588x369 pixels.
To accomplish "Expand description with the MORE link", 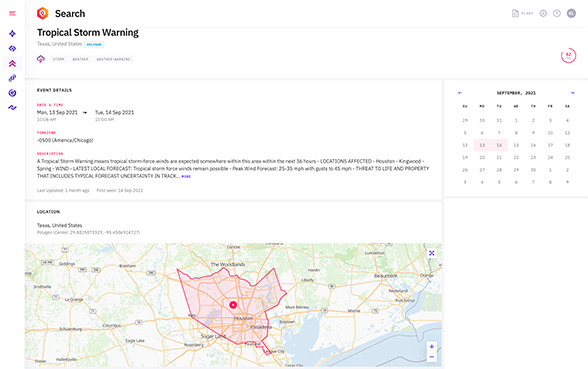I will [x=186, y=176].
